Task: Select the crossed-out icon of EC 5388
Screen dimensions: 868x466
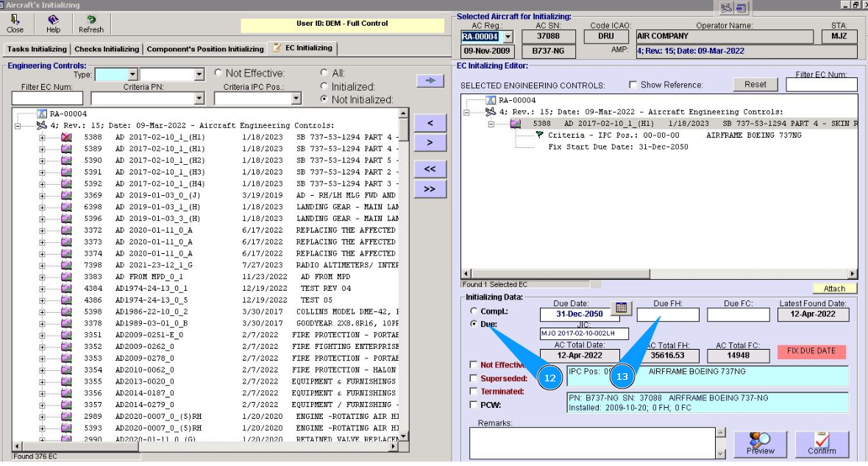Action: [x=66, y=137]
